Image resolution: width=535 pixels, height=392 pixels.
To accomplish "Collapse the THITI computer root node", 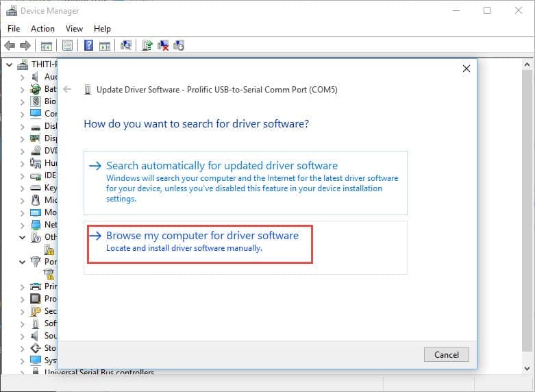I will click(10, 64).
